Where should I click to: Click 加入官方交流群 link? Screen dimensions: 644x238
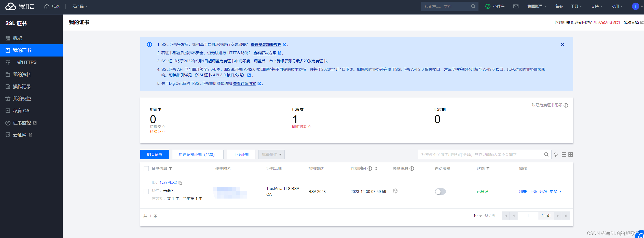(607, 22)
